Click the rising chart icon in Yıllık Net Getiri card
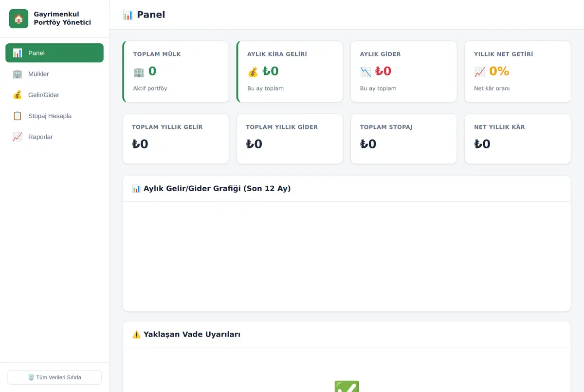This screenshot has height=392, width=584. click(x=480, y=72)
